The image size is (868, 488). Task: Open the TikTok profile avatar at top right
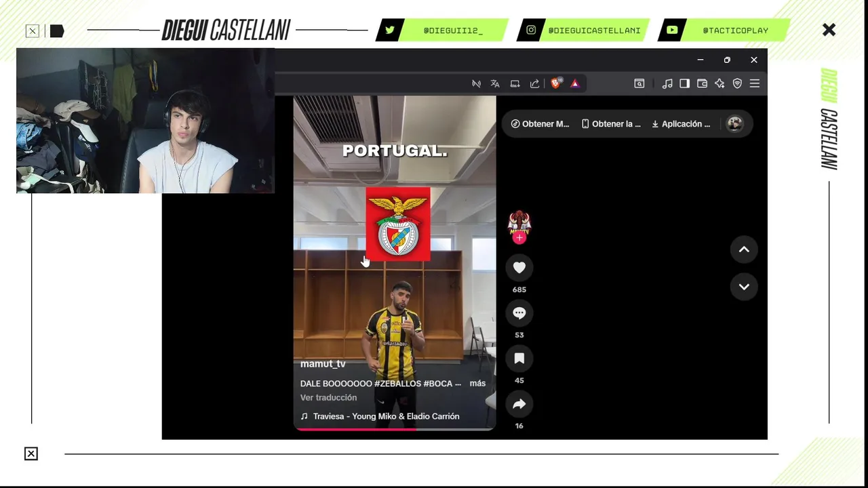pyautogui.click(x=734, y=124)
